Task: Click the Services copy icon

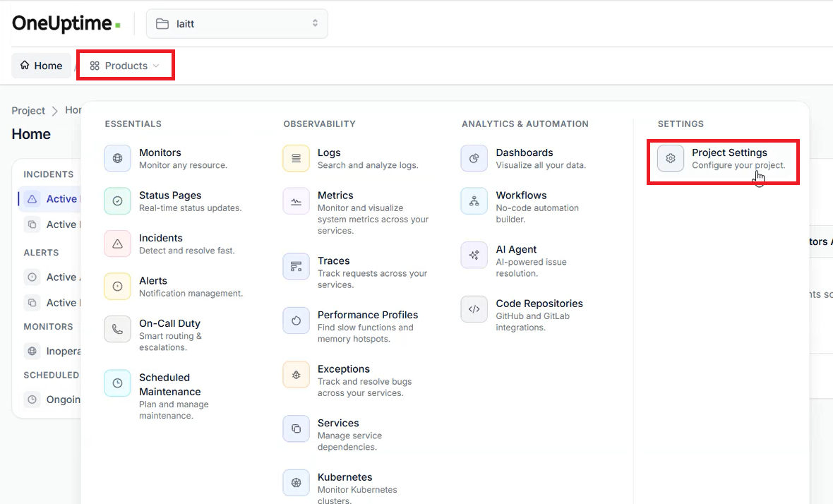Action: (x=296, y=428)
